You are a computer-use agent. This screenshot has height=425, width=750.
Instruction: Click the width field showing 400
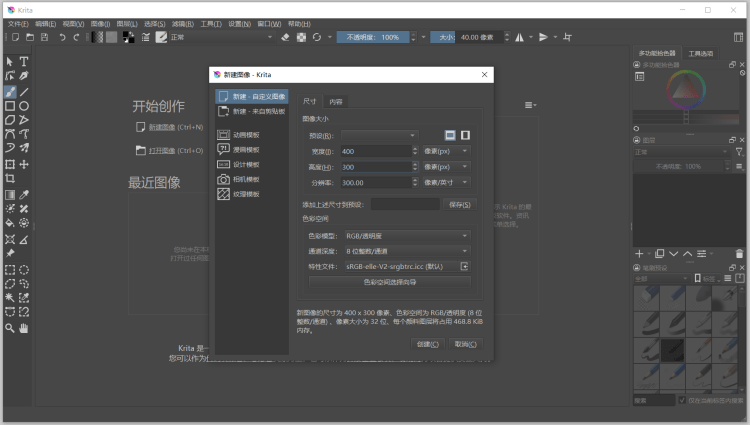pyautogui.click(x=376, y=152)
